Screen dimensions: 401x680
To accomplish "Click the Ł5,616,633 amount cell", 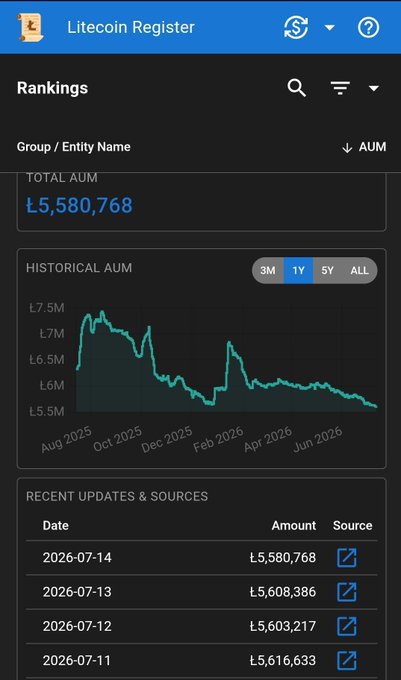I will pos(283,660).
